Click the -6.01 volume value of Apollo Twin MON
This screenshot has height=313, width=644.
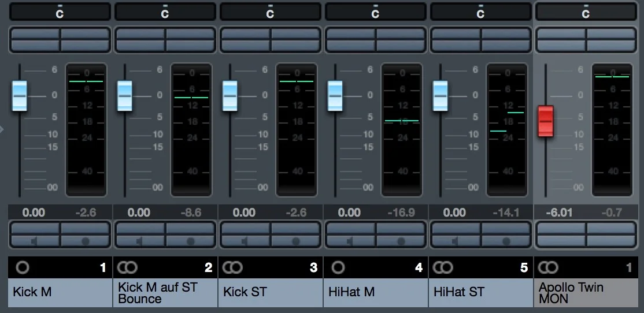click(560, 213)
